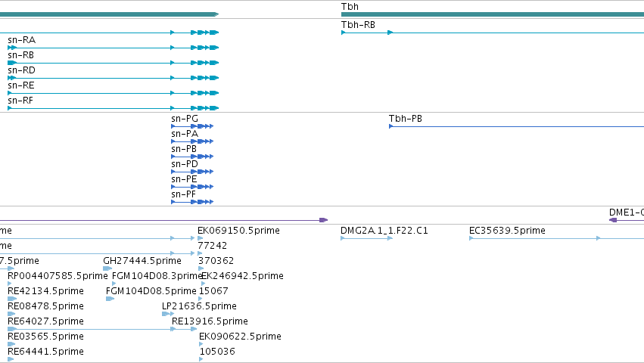Open the sn-PB protein label
The width and height of the screenshot is (644, 363).
pos(184,149)
